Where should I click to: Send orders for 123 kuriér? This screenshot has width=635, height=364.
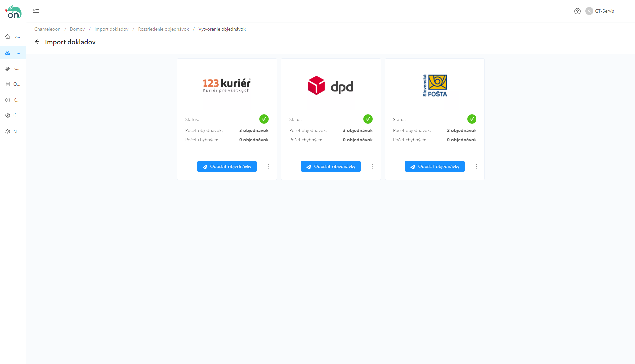coord(227,166)
